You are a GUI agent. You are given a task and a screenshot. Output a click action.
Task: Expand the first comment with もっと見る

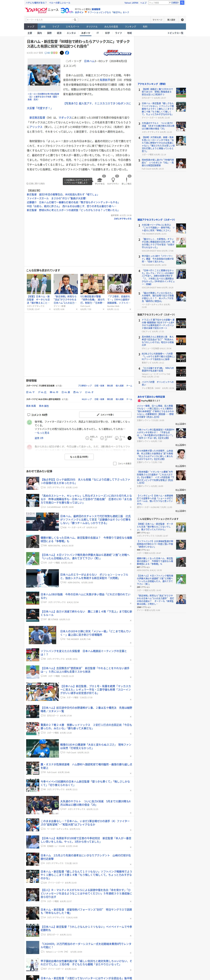pyautogui.click(x=43, y=433)
